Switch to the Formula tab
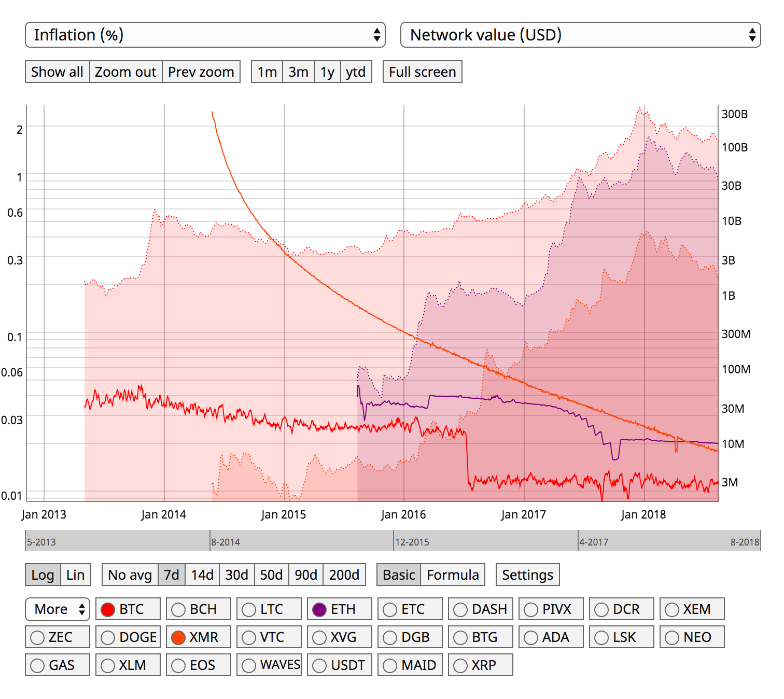 [453, 575]
